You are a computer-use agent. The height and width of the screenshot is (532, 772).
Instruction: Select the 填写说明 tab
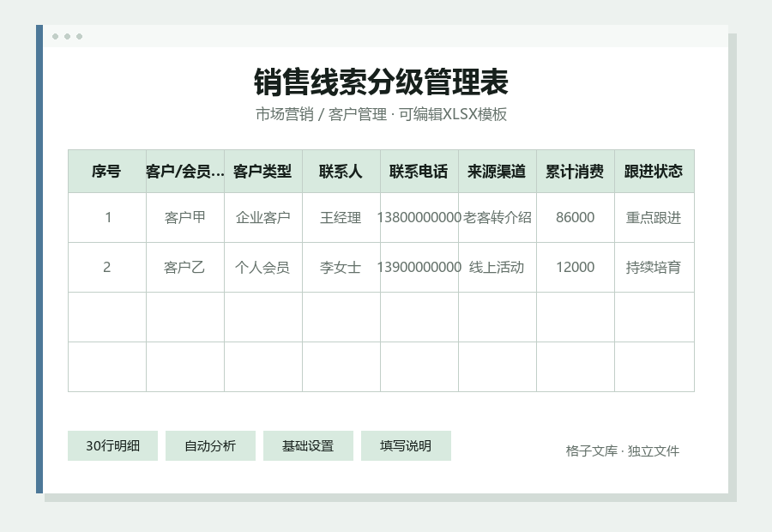(x=406, y=446)
